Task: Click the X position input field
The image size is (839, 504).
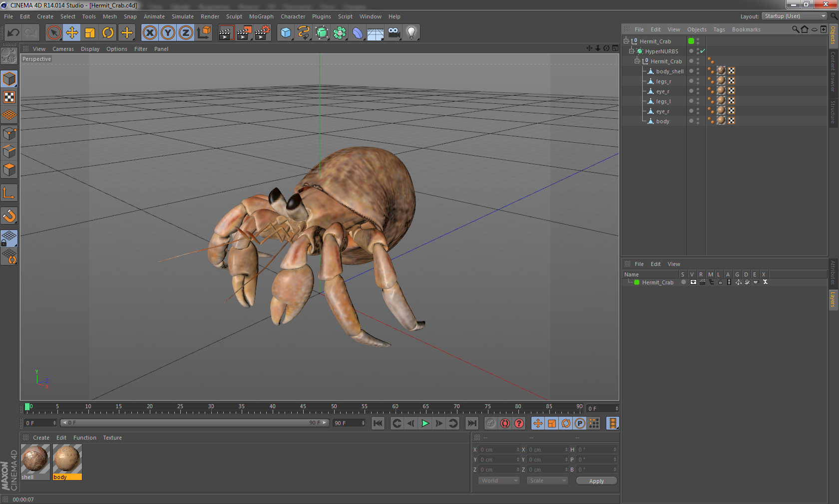Action: [x=500, y=450]
